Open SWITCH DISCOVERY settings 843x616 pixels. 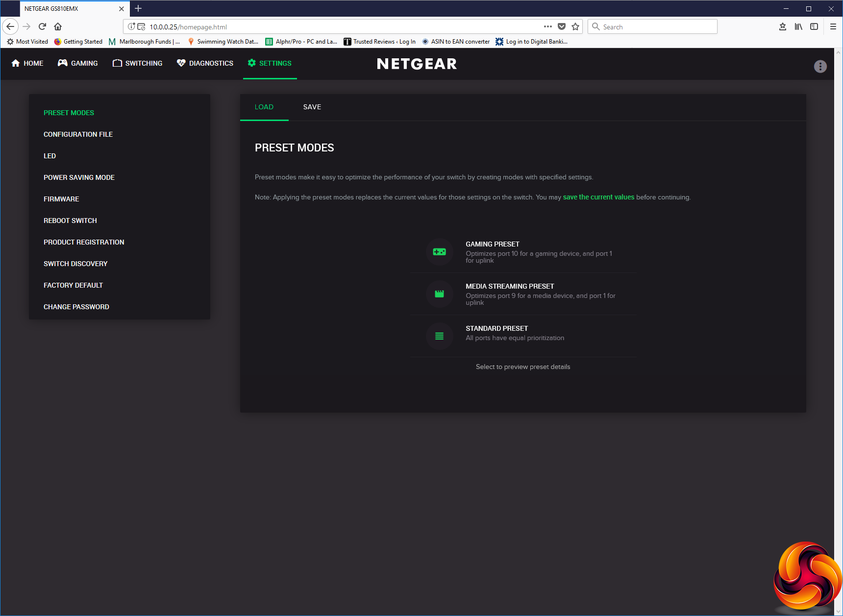[75, 264]
